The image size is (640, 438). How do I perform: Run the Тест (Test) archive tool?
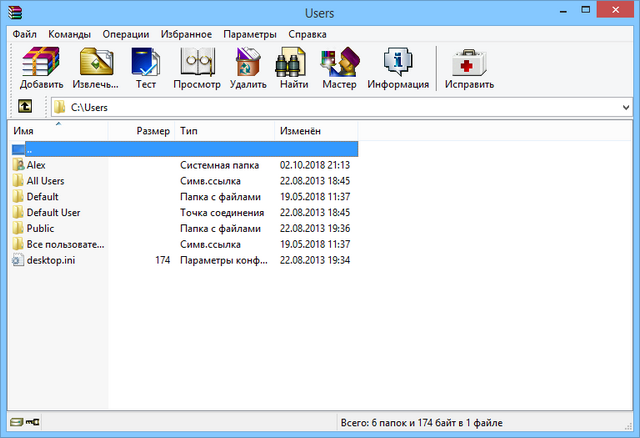[x=146, y=65]
